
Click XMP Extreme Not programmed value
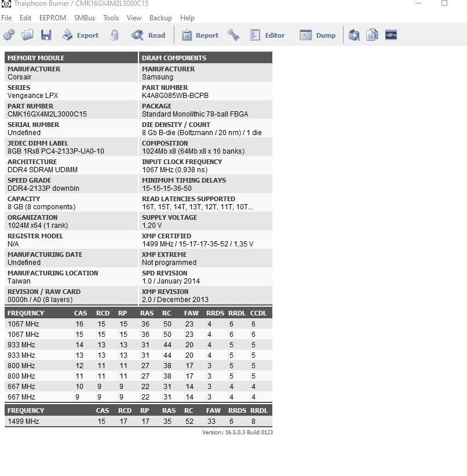pos(169,263)
